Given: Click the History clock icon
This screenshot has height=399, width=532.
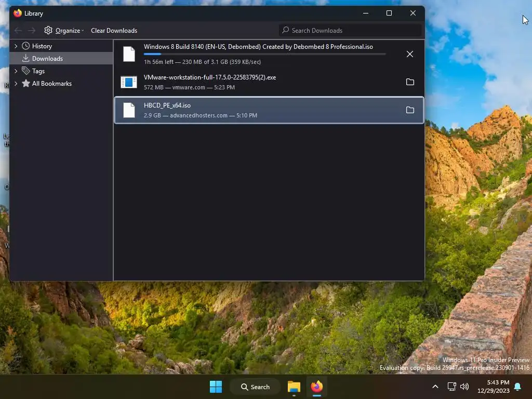Looking at the screenshot, I should click(x=26, y=46).
